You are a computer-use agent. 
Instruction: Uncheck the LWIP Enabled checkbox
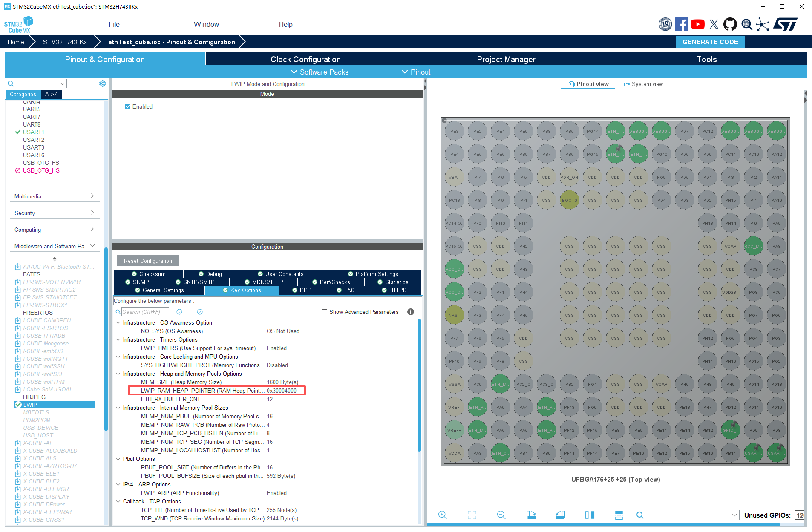[x=128, y=106]
